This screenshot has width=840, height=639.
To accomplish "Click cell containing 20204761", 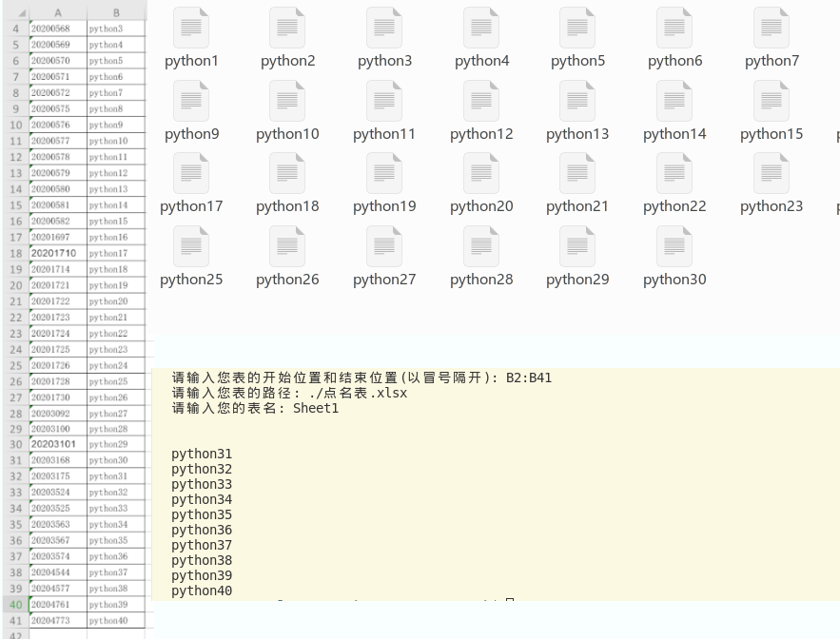I will click(58, 604).
